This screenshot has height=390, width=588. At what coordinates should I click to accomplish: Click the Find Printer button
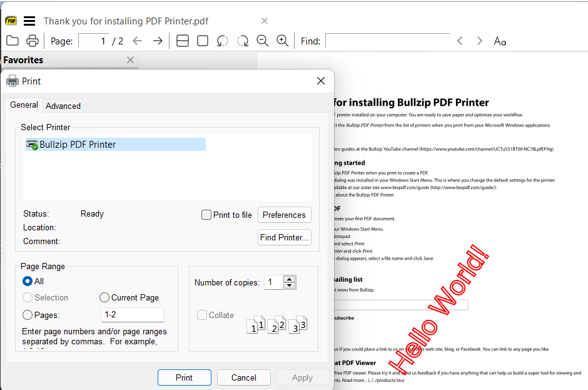coord(284,237)
